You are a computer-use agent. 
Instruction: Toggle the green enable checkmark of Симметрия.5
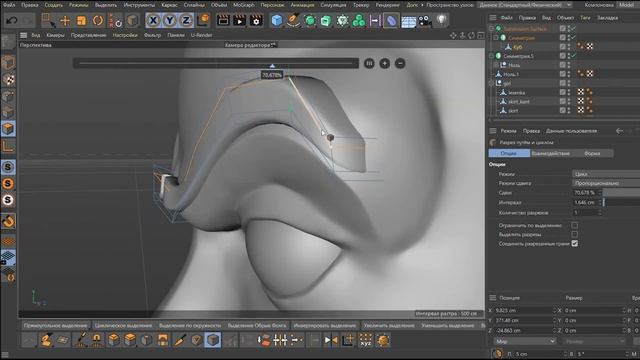tap(574, 56)
